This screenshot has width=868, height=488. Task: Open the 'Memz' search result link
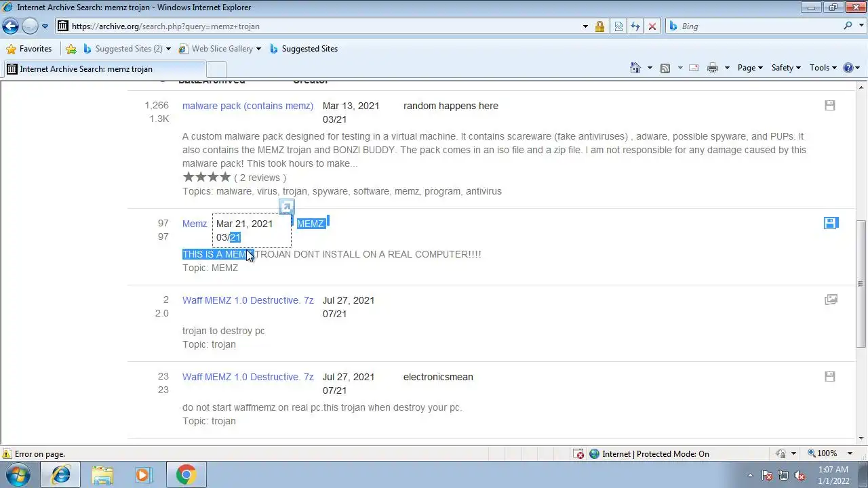click(195, 224)
